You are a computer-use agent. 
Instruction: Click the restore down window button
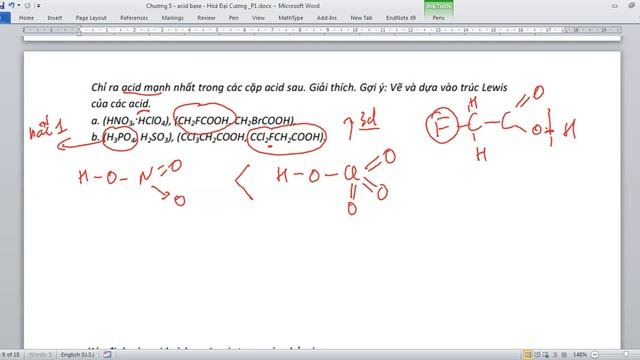pyautogui.click(x=632, y=5)
